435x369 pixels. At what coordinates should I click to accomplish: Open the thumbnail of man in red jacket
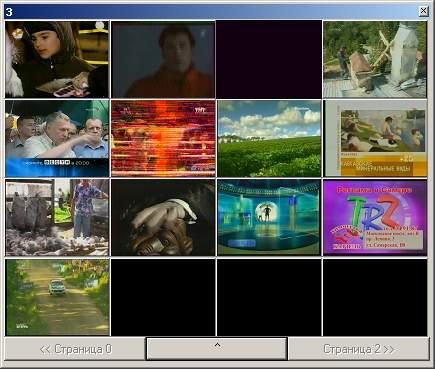163,60
